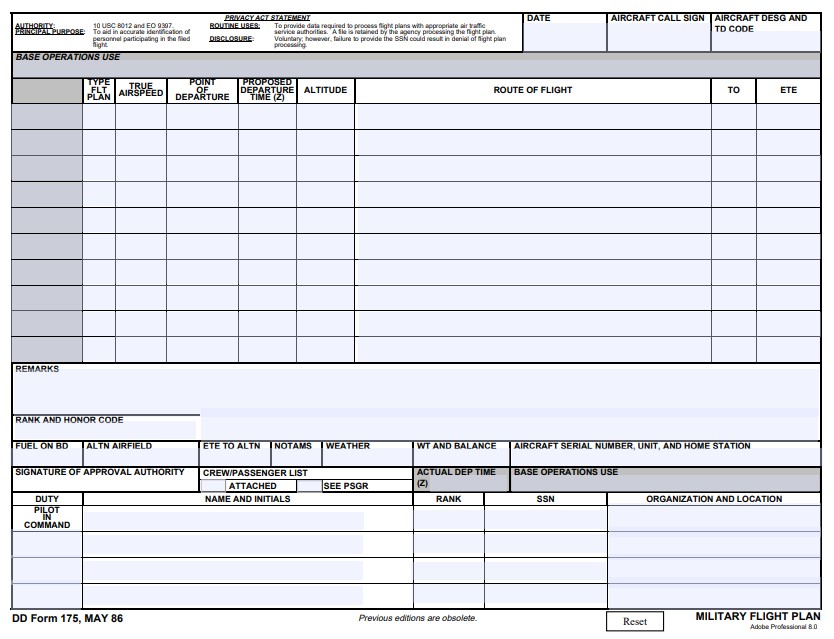
Task: Click the WT AND BALANCE field
Action: coord(461,458)
